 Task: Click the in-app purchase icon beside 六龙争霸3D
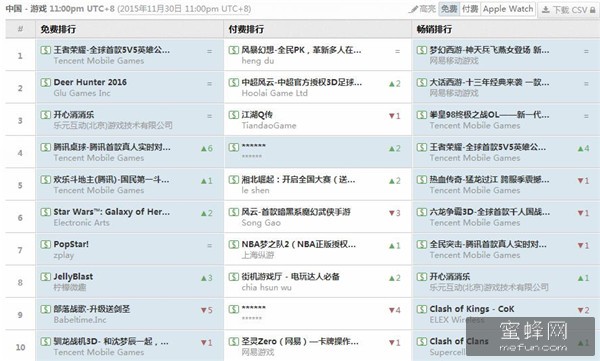[422, 212]
